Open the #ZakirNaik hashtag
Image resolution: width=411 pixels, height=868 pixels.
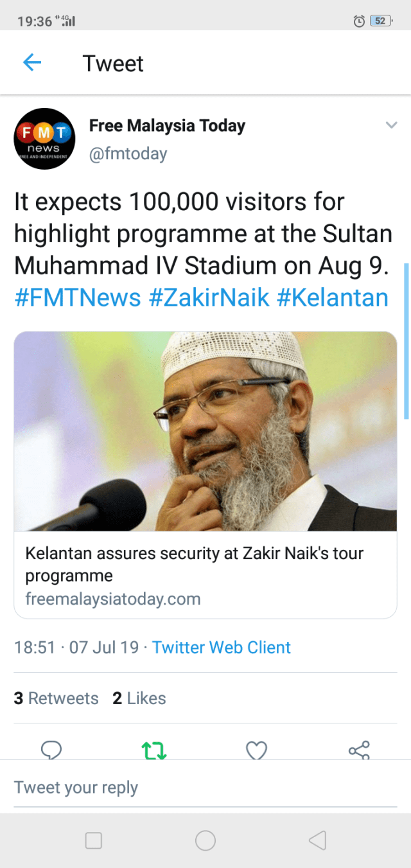tap(209, 297)
